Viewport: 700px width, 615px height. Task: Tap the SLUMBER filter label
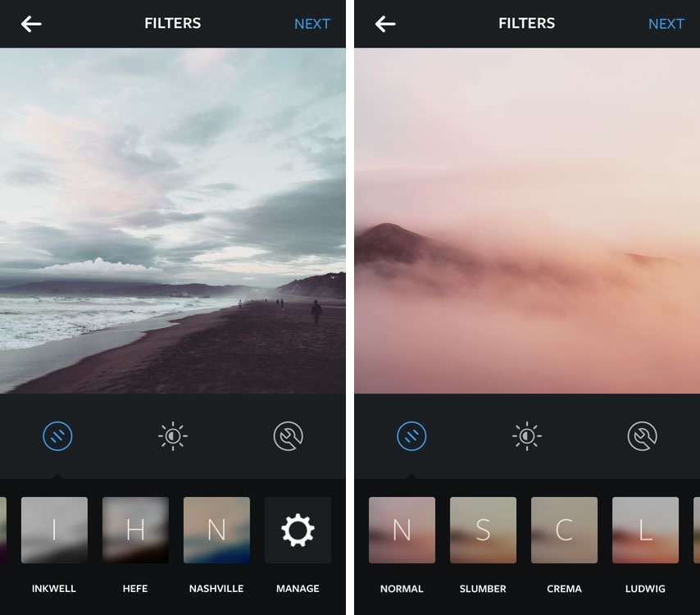tap(483, 589)
